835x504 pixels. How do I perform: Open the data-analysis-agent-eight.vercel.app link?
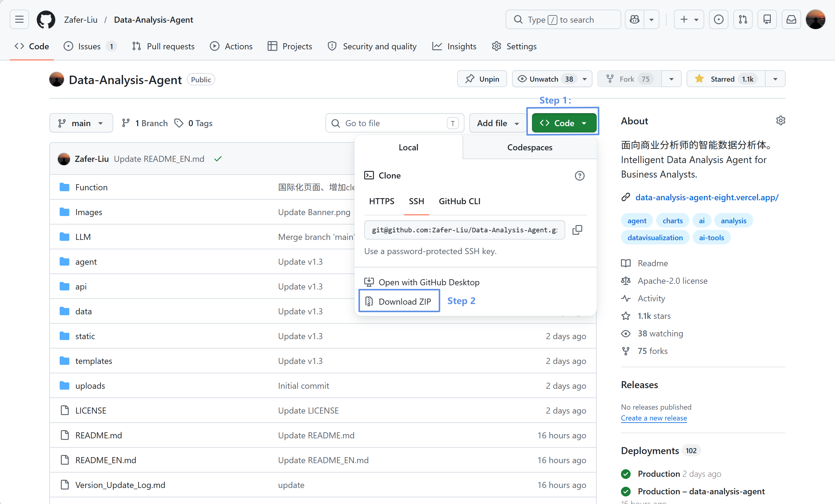click(x=707, y=197)
